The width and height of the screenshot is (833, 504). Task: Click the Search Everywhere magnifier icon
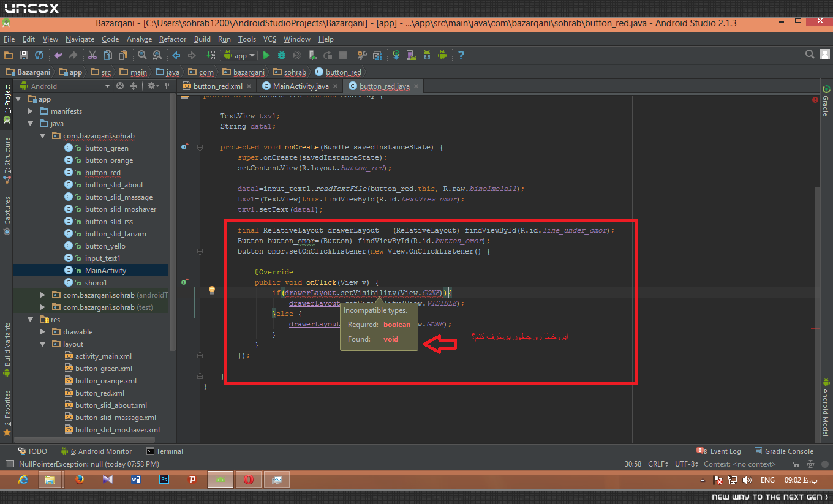[810, 55]
